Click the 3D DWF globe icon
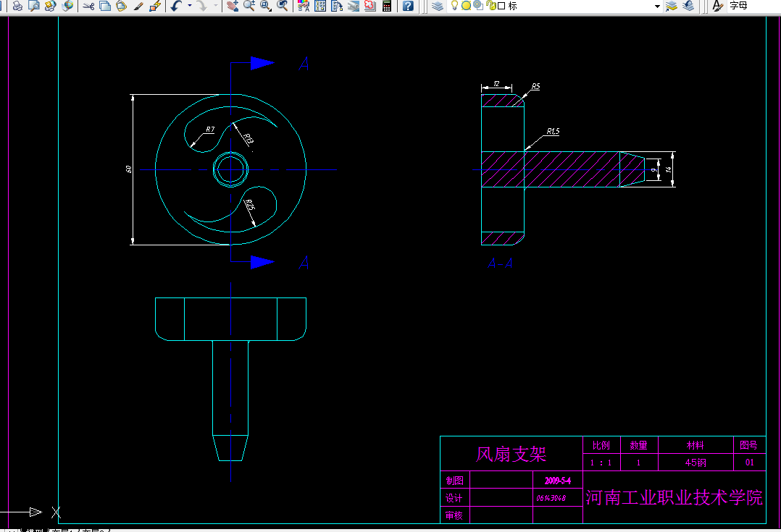Screen dimensions: 781x532 pos(67,6)
